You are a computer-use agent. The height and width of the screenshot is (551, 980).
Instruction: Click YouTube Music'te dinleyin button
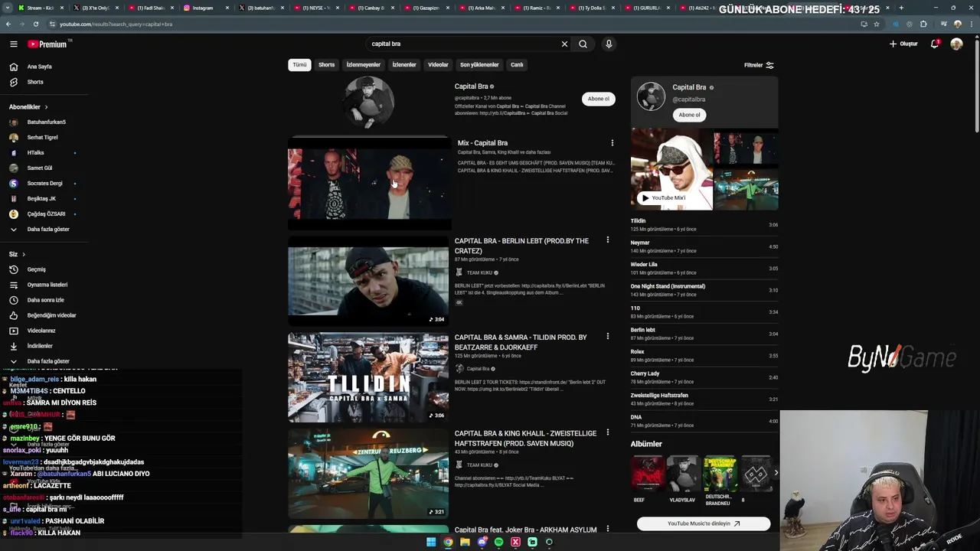point(704,523)
